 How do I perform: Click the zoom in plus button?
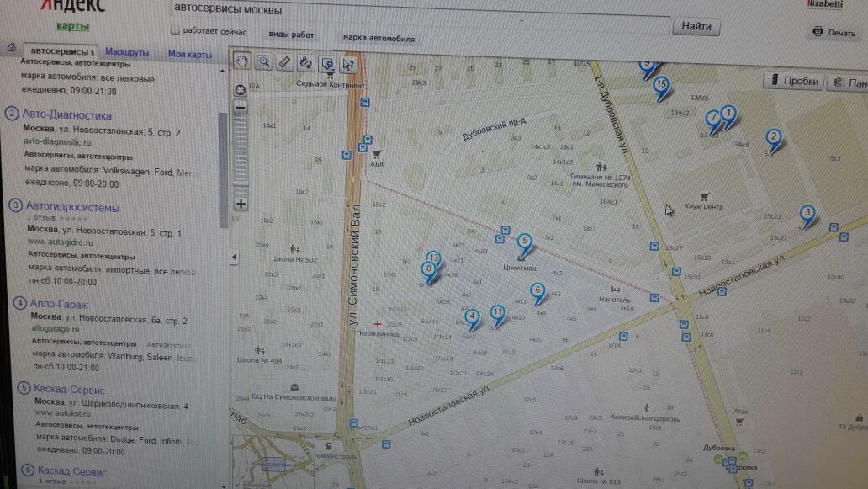(241, 204)
